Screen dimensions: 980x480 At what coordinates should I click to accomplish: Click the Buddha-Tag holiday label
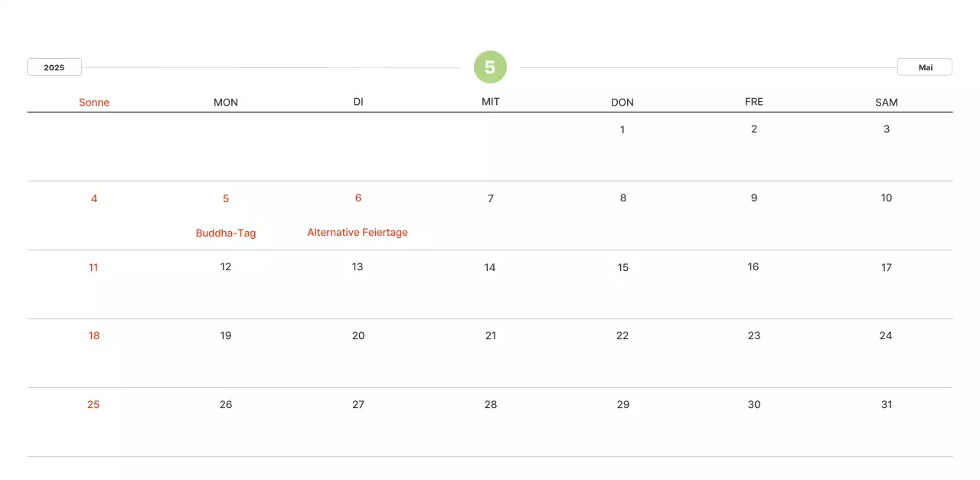[226, 233]
